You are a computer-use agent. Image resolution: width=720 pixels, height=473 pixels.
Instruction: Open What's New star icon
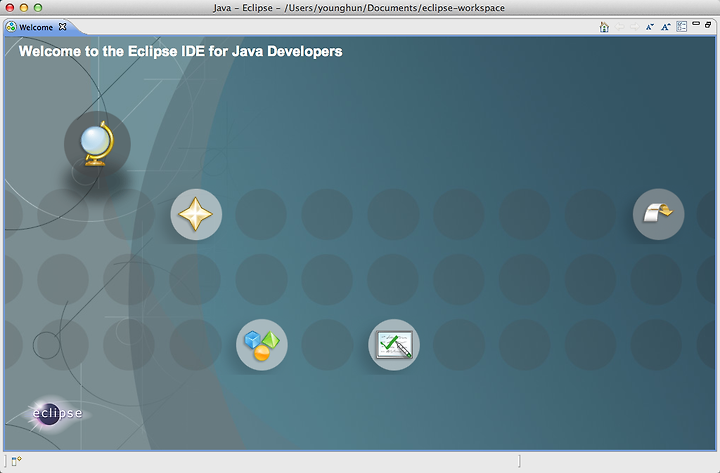(x=196, y=214)
